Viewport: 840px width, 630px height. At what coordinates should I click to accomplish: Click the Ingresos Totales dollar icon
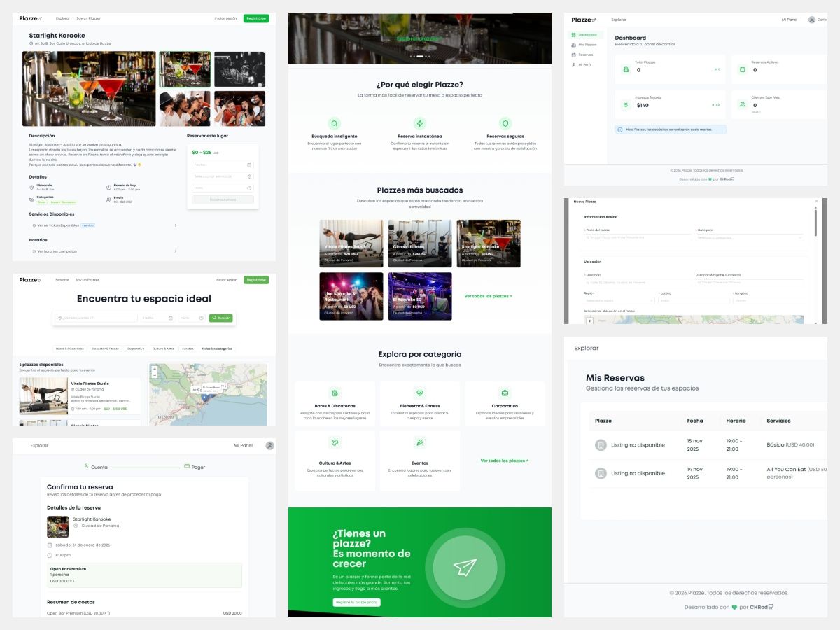[626, 105]
